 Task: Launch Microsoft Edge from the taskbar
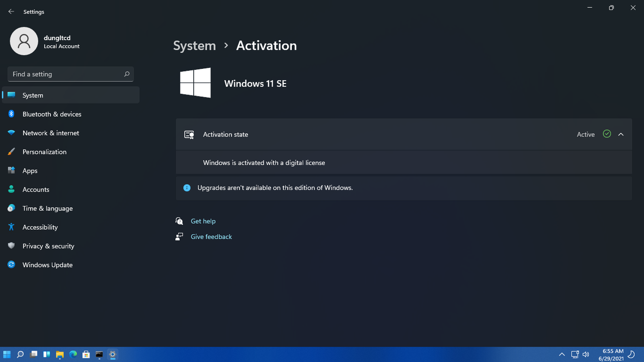[x=73, y=354]
